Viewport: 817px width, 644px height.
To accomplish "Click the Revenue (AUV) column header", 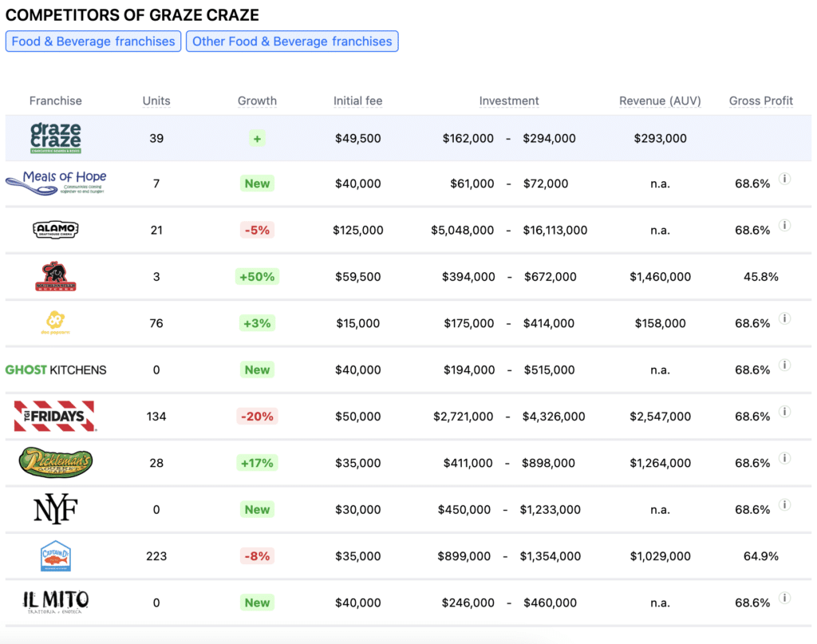I will (660, 101).
